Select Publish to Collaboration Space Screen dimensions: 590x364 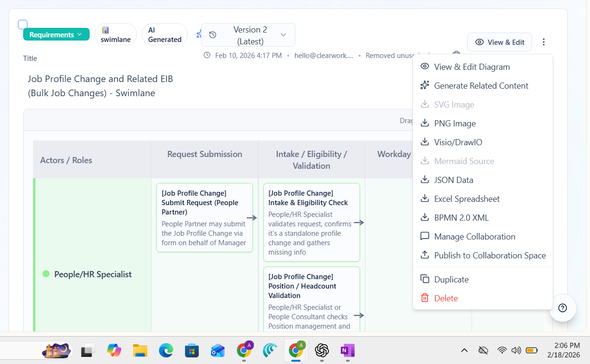(x=483, y=255)
